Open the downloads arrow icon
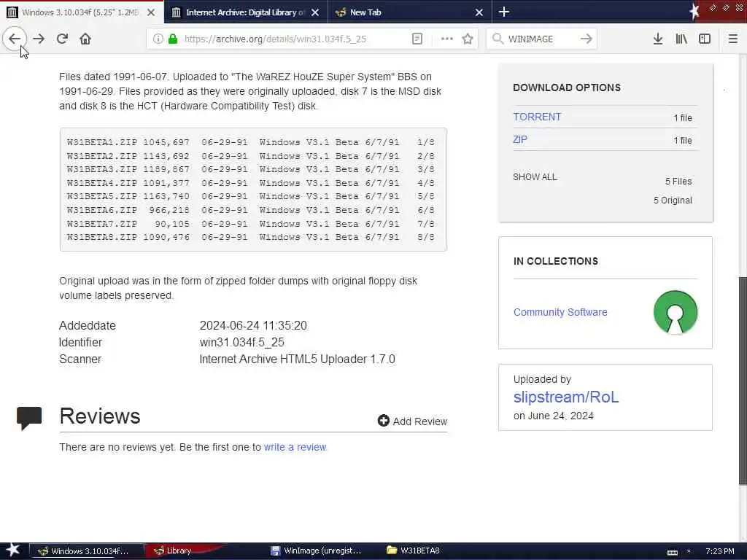Screen dimensions: 747x560 [x=657, y=39]
